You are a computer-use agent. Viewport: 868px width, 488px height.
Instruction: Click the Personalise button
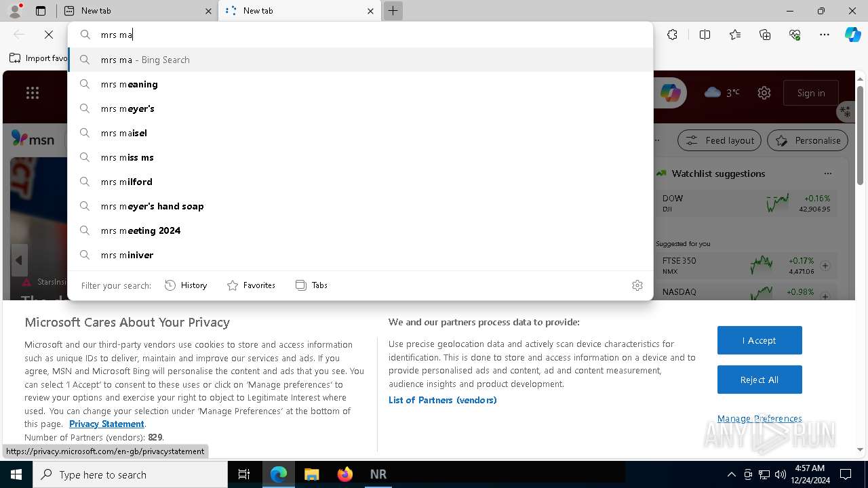click(808, 140)
